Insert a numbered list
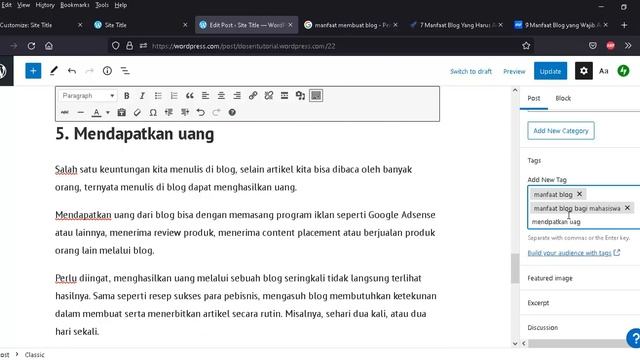 tap(174, 96)
